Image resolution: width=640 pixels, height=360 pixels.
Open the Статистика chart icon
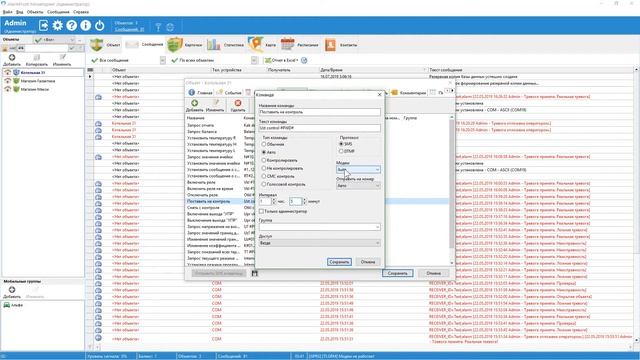point(213,45)
